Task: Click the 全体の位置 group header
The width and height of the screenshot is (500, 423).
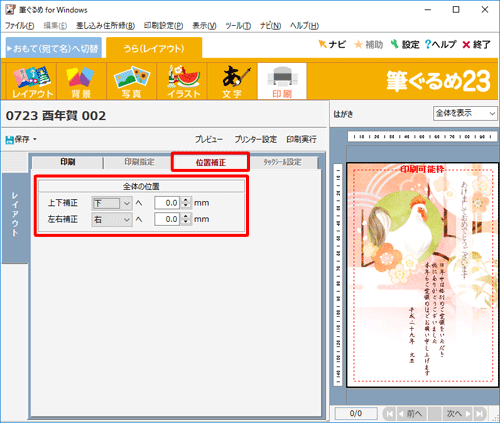Action: click(141, 186)
